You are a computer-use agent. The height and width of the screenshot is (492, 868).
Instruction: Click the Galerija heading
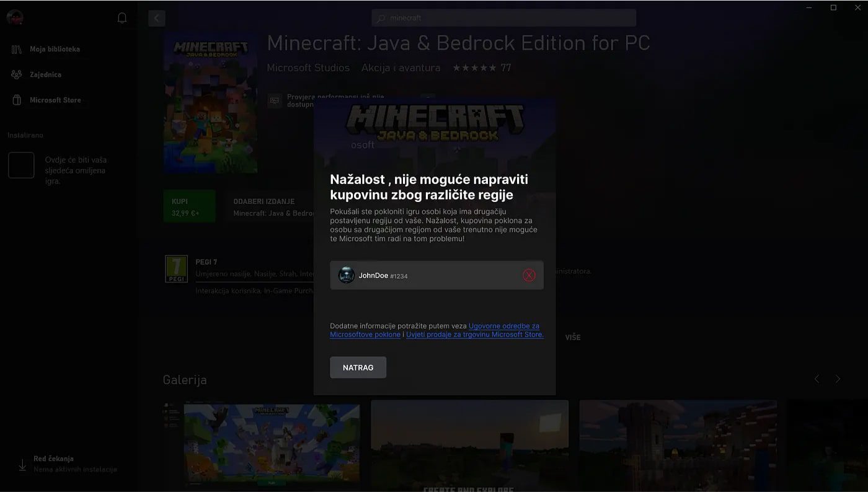[185, 380]
